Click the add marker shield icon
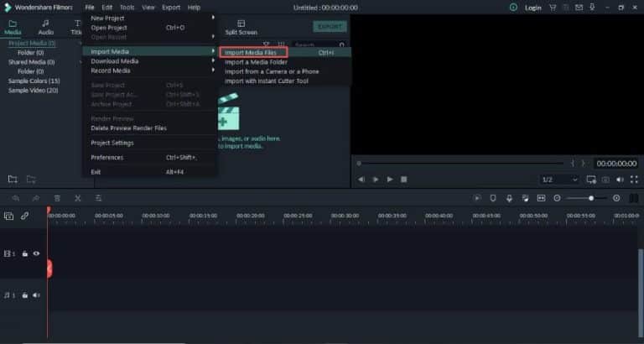This screenshot has width=644, height=344. click(493, 198)
